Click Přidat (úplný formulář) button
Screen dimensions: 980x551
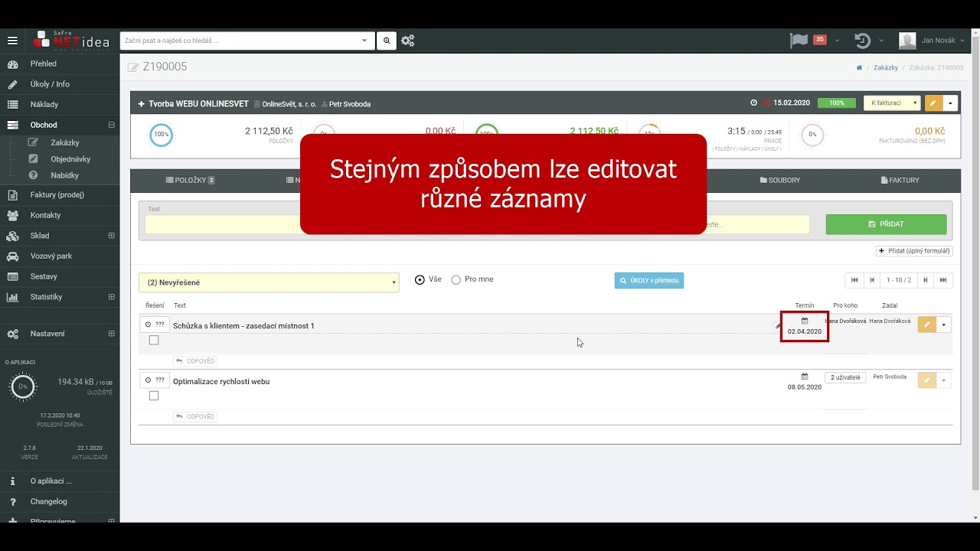pos(914,251)
